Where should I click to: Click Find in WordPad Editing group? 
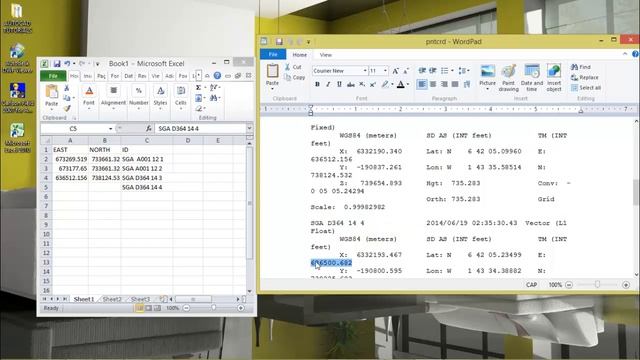581,67
